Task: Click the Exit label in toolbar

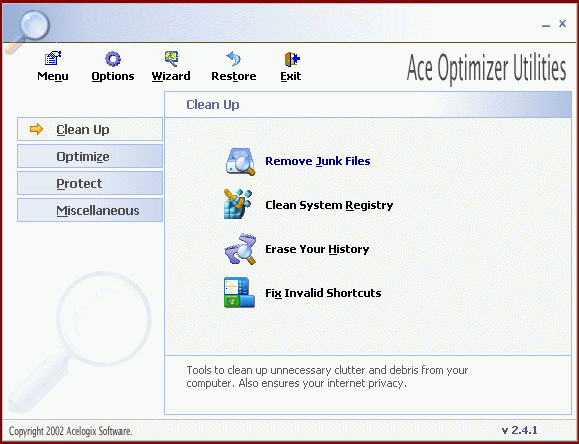Action: 291,76
